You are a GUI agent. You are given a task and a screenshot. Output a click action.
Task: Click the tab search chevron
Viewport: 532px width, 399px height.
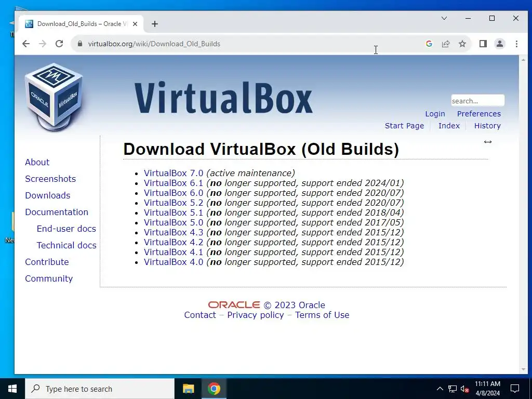(444, 18)
